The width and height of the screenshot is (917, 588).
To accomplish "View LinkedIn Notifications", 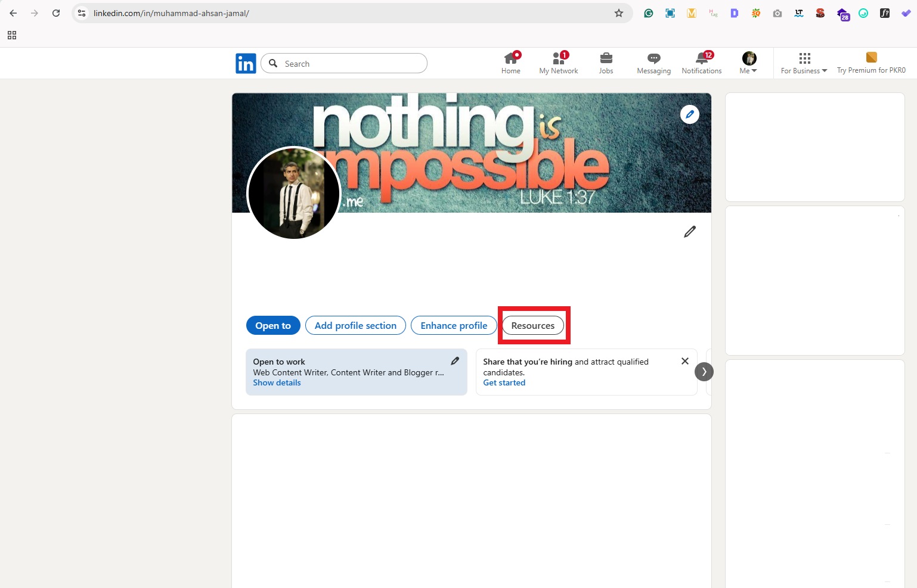I will coord(701,63).
